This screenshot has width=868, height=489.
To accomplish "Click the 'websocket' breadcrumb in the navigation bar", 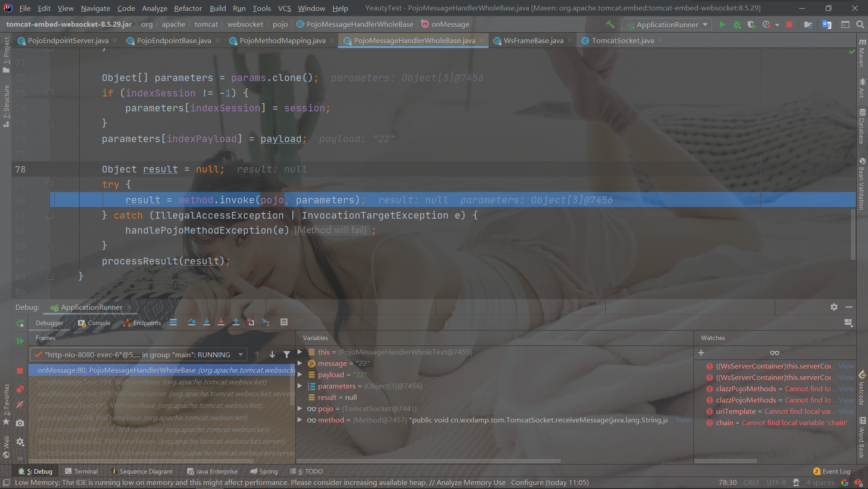I will click(x=245, y=24).
